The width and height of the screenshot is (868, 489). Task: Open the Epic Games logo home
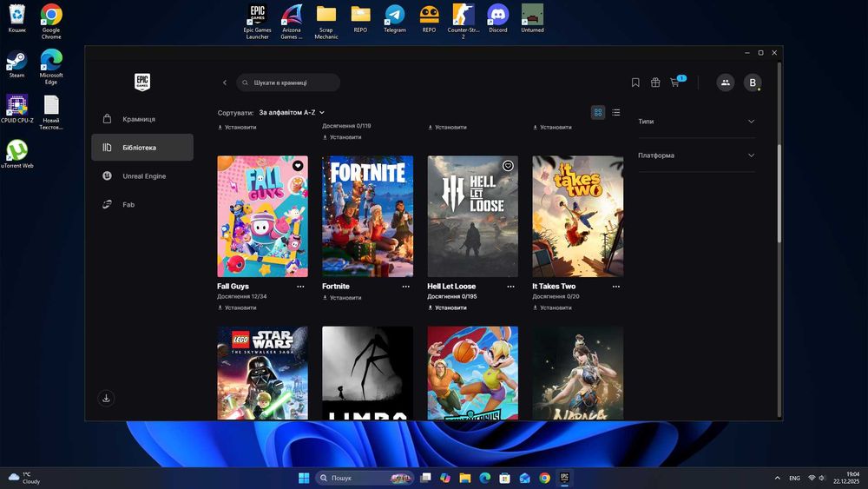tap(142, 82)
